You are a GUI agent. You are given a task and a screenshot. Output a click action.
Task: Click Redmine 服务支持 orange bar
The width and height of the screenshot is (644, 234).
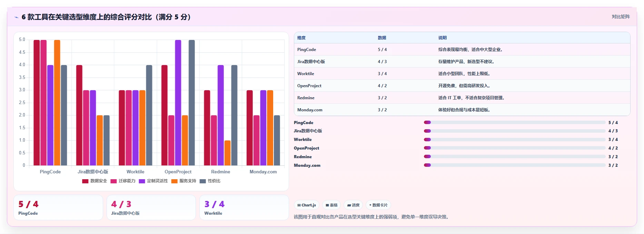pos(227,153)
